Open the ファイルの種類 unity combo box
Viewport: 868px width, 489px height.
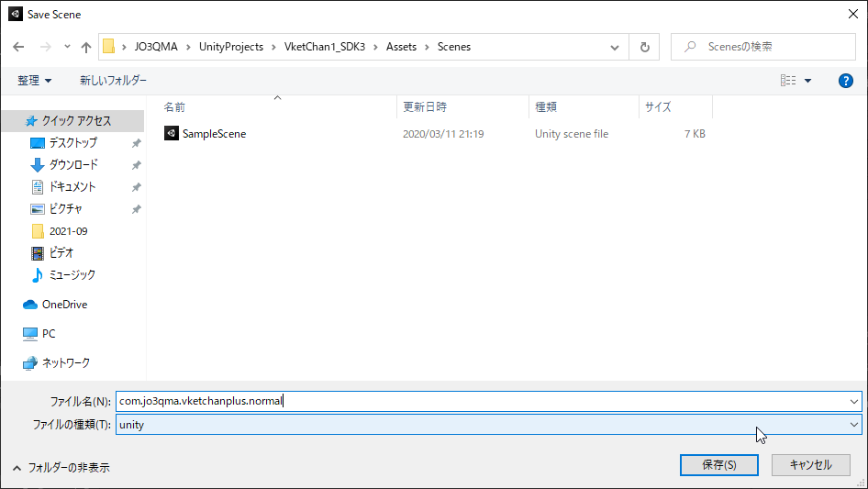(x=489, y=425)
